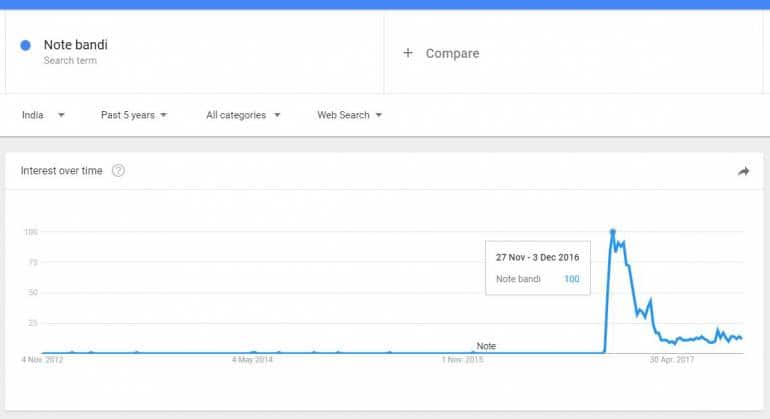Click the Interest over time heading
The width and height of the screenshot is (770, 419).
62,171
